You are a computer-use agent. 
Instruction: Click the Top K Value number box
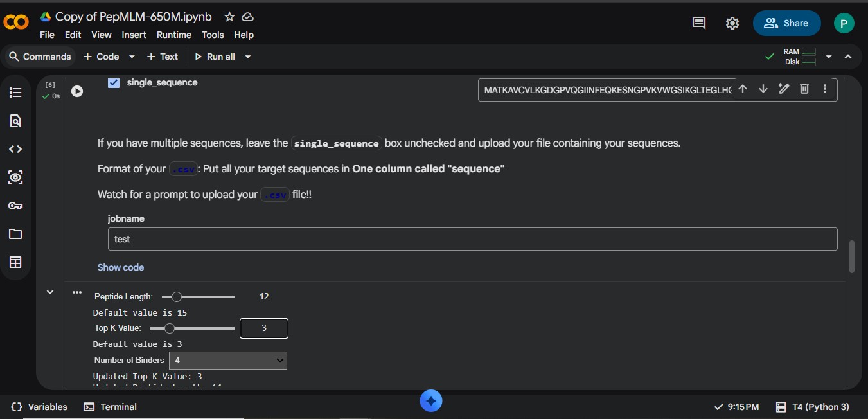click(x=264, y=328)
